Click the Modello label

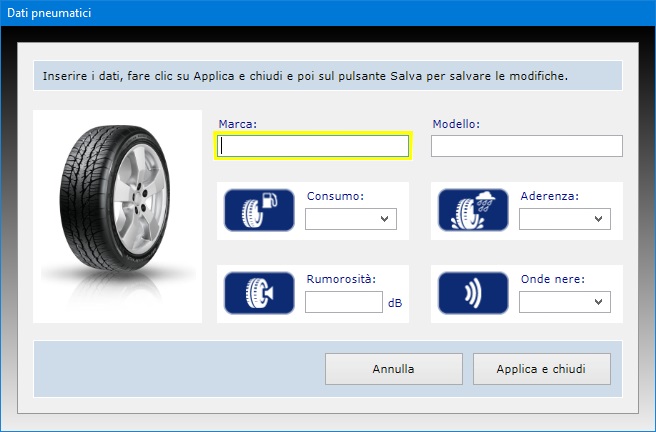456,124
